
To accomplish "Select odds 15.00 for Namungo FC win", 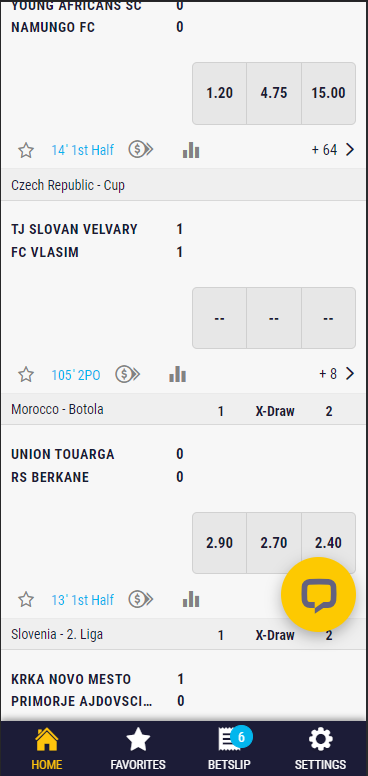I will click(x=328, y=93).
